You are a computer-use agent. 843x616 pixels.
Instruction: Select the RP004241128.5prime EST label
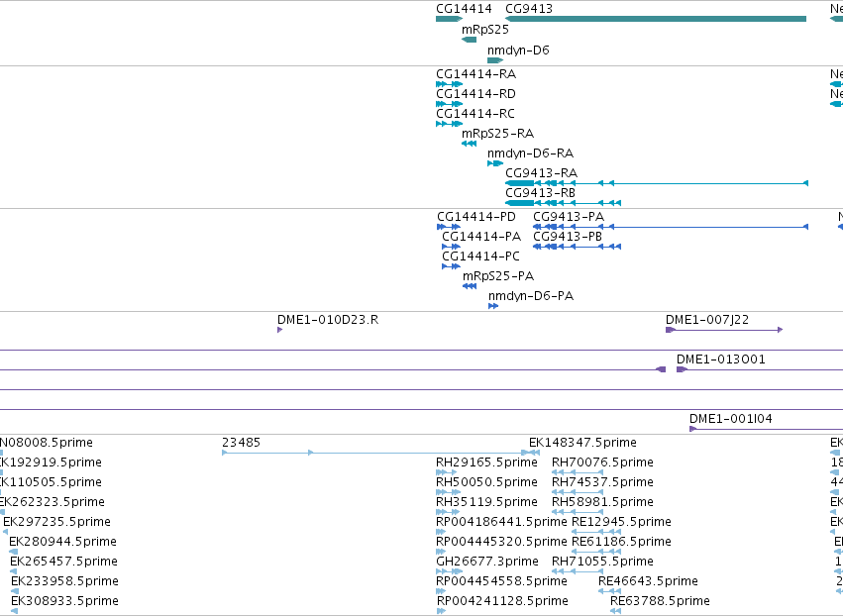pos(501,601)
